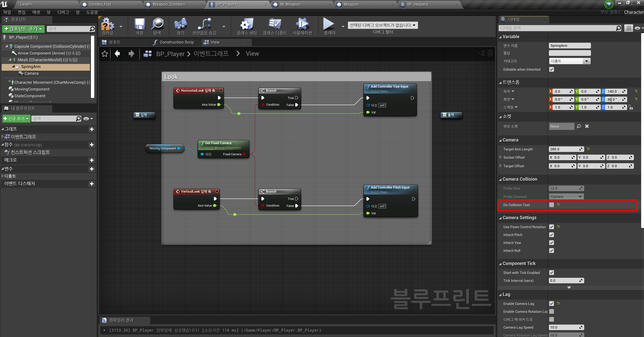The width and height of the screenshot is (644, 337).
Task: Click the Look comment box title
Action: [x=171, y=77]
